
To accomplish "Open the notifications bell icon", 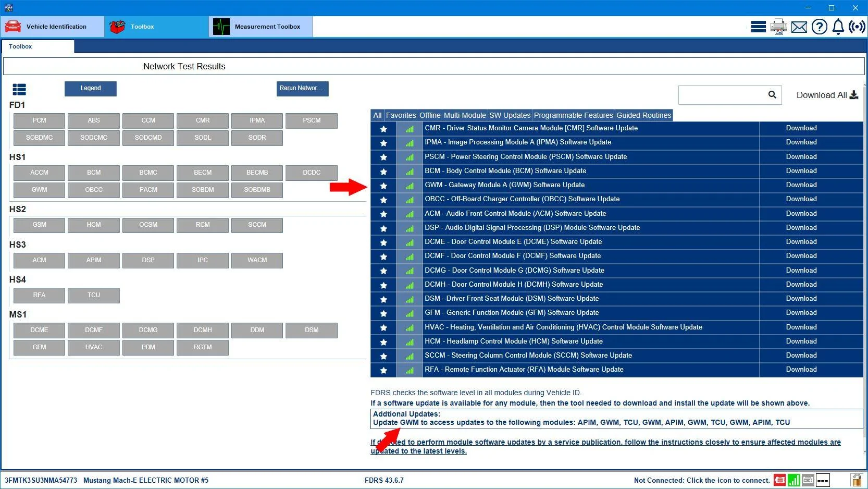I will click(x=838, y=27).
